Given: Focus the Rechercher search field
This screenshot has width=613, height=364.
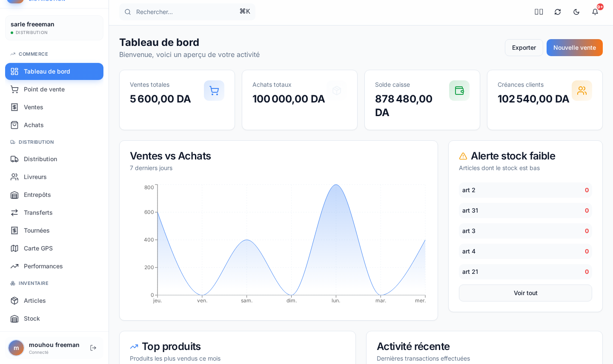Looking at the screenshot, I should [x=187, y=12].
